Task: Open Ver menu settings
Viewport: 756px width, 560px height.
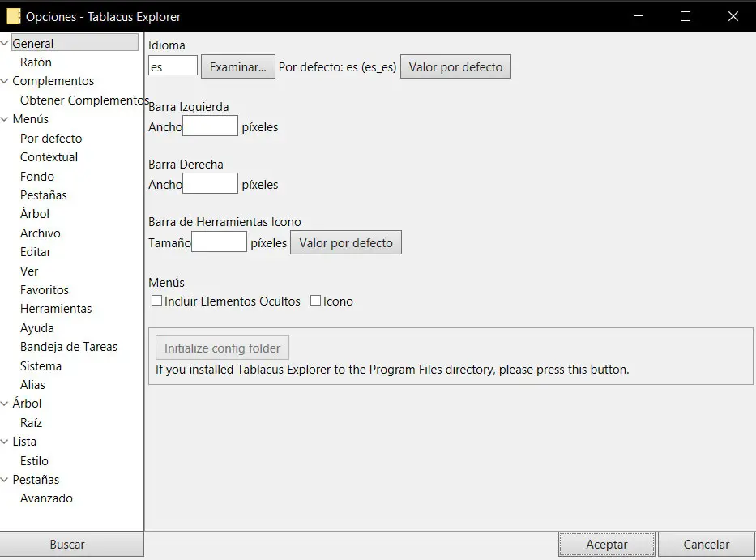Action: tap(29, 271)
